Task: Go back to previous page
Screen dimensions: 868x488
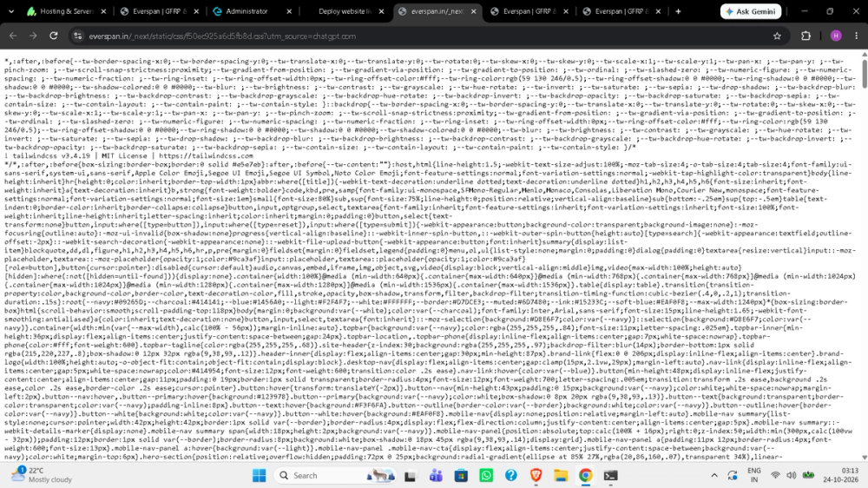Action: pyautogui.click(x=13, y=36)
